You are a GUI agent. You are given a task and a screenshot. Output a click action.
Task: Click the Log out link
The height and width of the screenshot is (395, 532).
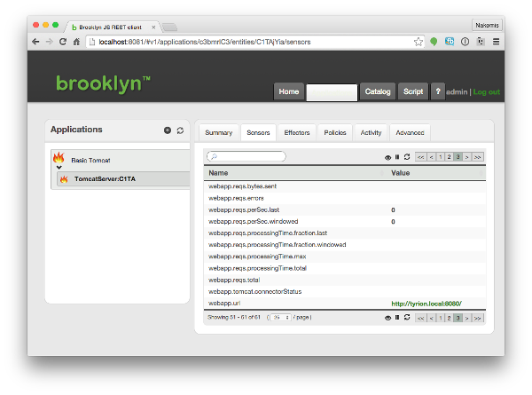click(487, 91)
